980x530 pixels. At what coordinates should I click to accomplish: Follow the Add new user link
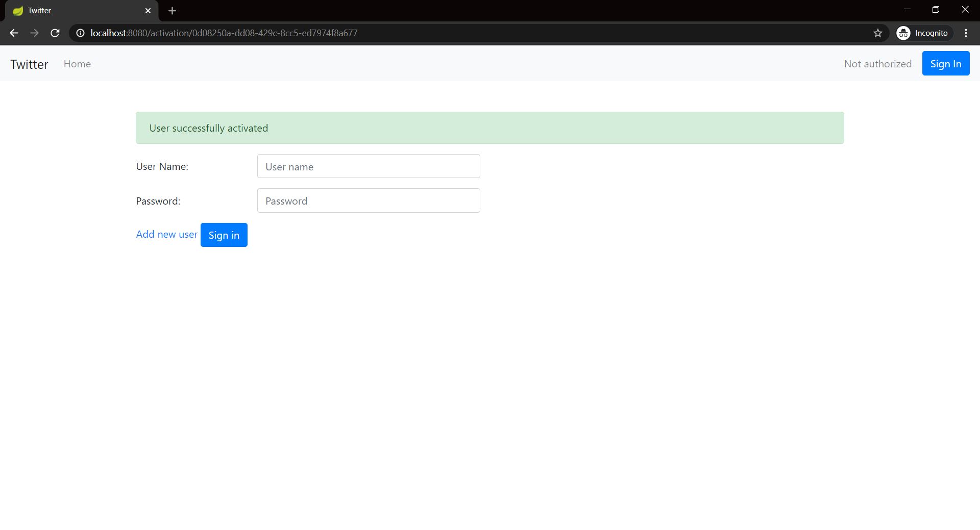point(166,234)
